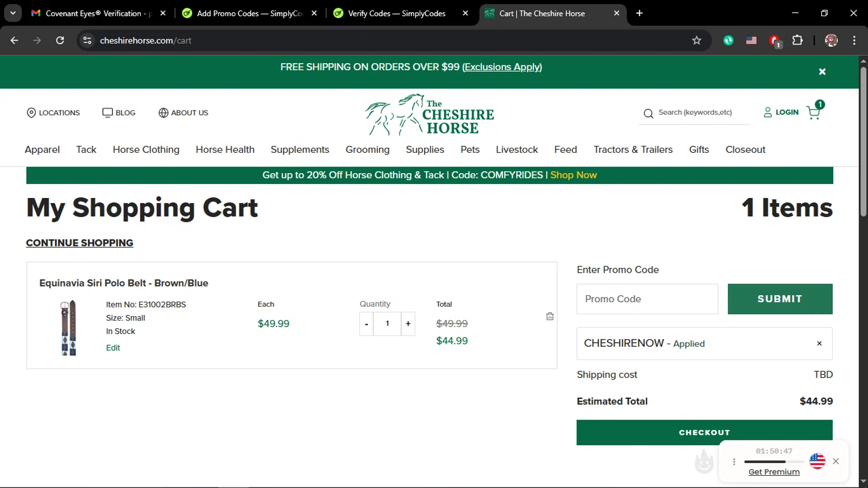Open the VPN widget three-dot options
The image size is (868, 488).
point(734,461)
